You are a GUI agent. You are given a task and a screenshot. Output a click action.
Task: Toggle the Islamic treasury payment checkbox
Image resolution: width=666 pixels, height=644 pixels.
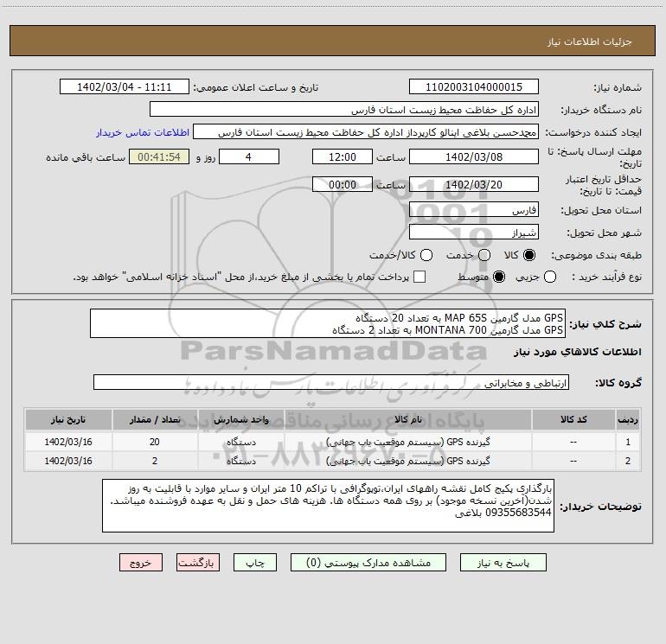(419, 277)
